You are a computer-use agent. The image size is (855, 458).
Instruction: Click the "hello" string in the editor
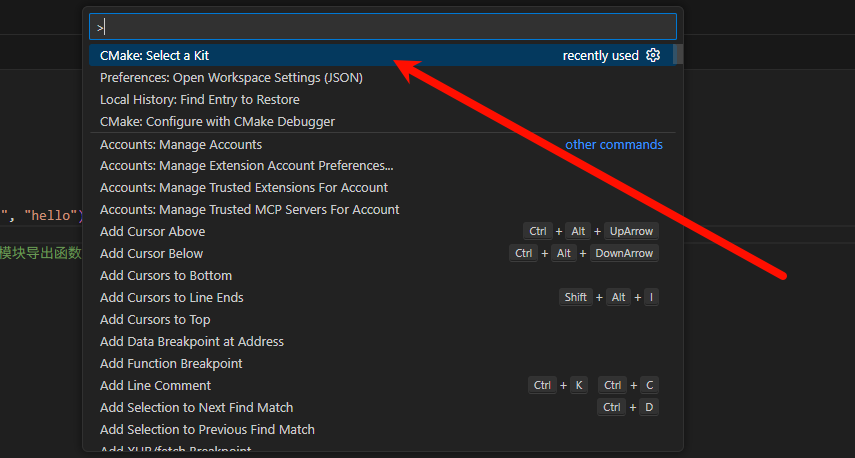click(51, 215)
